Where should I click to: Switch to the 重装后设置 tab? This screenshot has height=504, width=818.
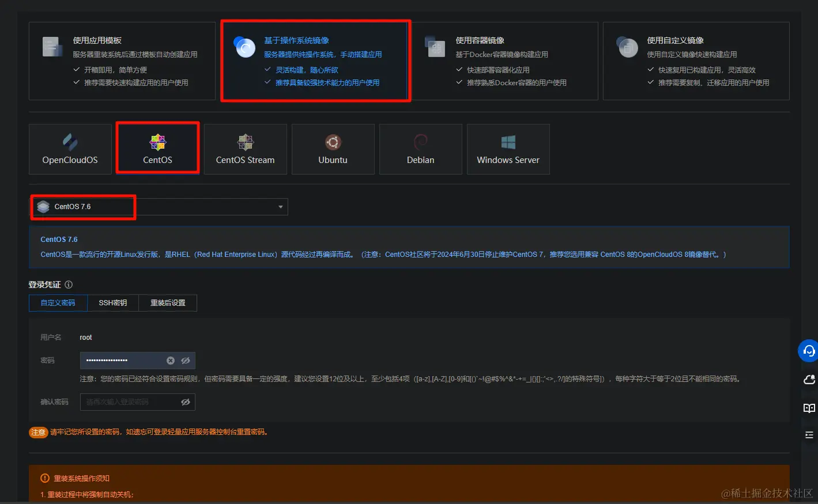click(x=168, y=303)
